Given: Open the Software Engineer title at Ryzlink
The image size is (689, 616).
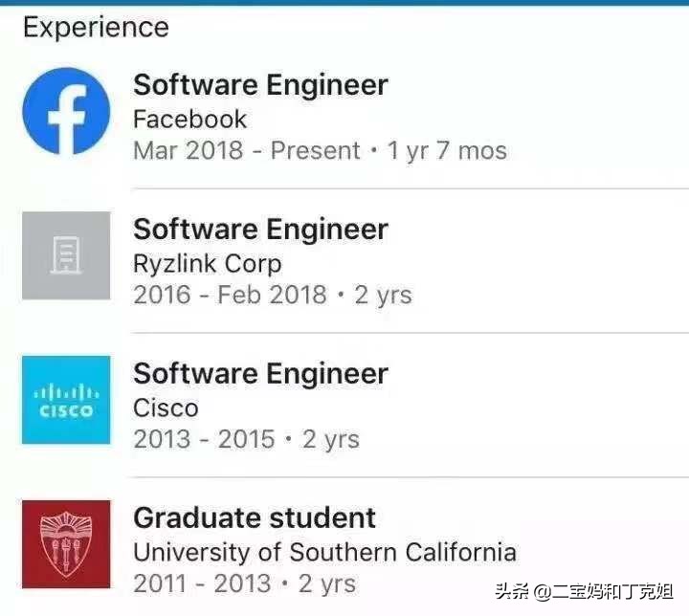Looking at the screenshot, I should coord(260,230).
